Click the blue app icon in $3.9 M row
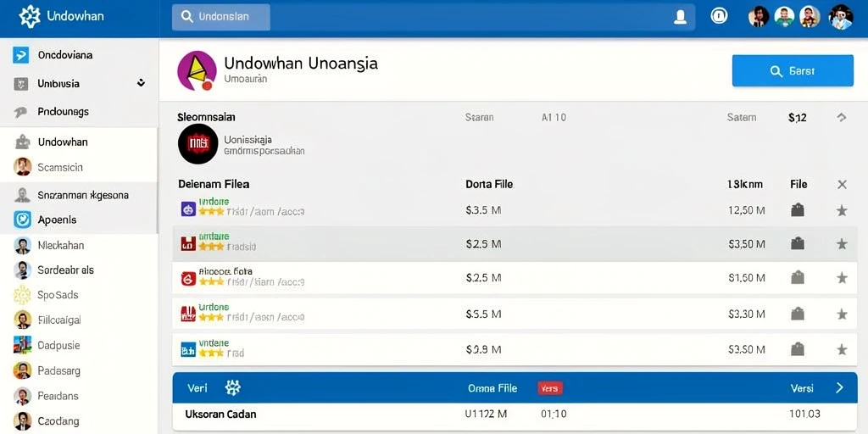Screen dimensions: 868x434 [x=188, y=349]
